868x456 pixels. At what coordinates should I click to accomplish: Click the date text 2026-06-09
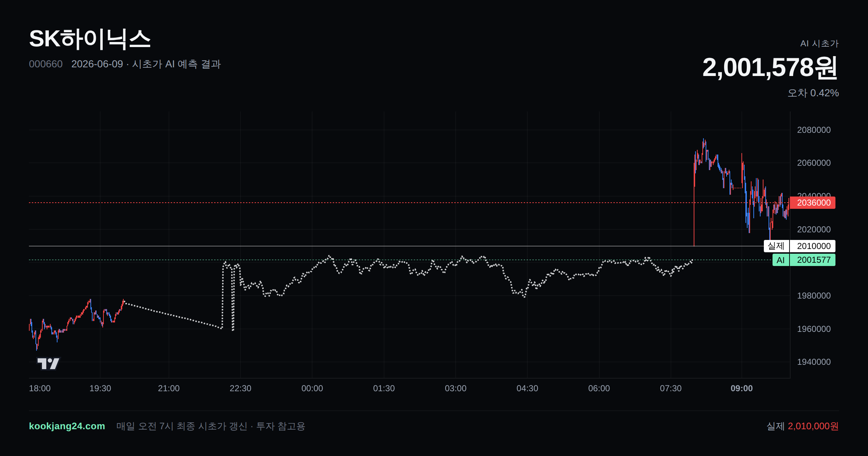97,64
